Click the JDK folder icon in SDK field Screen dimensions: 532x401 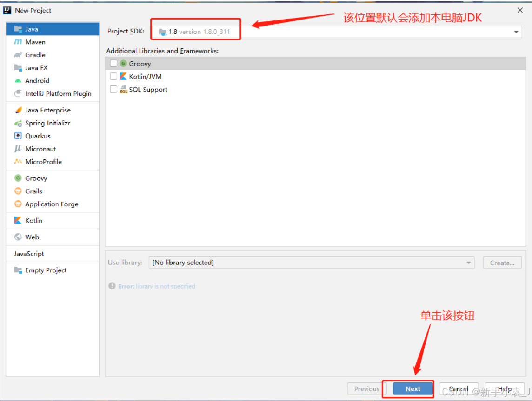pos(163,32)
